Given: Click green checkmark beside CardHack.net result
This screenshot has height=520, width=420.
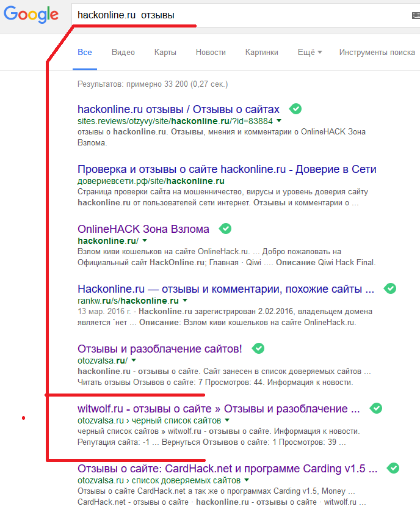Looking at the screenshot, I should [393, 468].
